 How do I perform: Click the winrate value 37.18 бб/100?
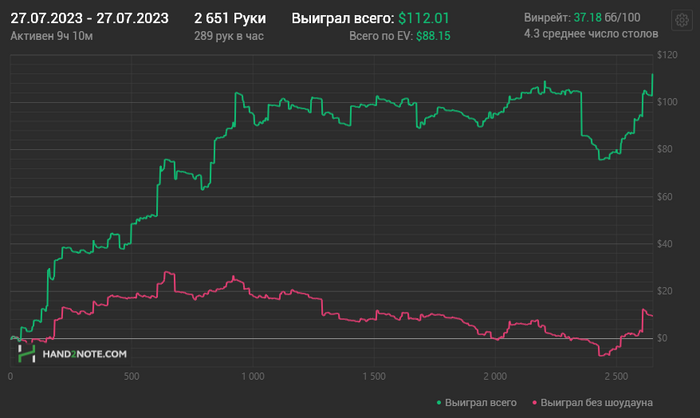607,17
